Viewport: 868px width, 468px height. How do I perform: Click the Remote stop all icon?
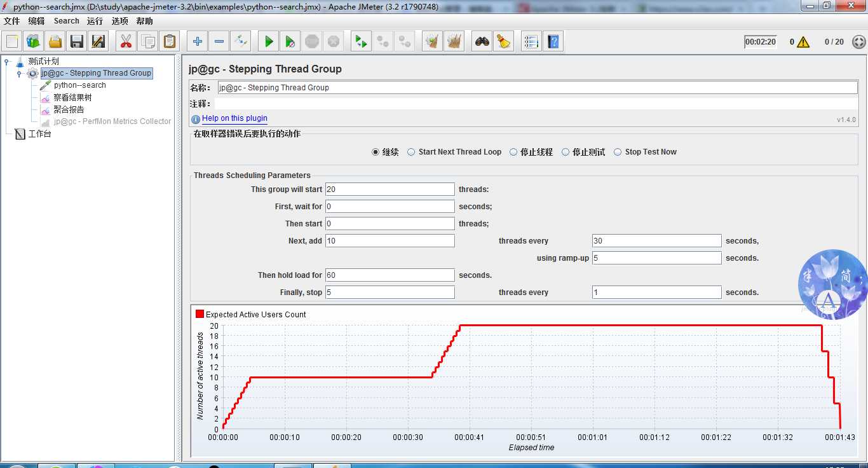[x=383, y=42]
